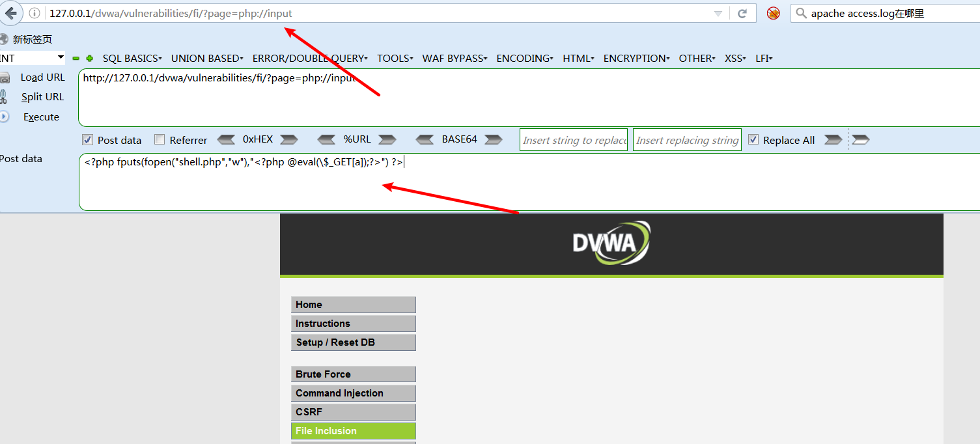The height and width of the screenshot is (444, 980).
Task: Click the white arrow after the dotted separator
Action: tap(861, 139)
